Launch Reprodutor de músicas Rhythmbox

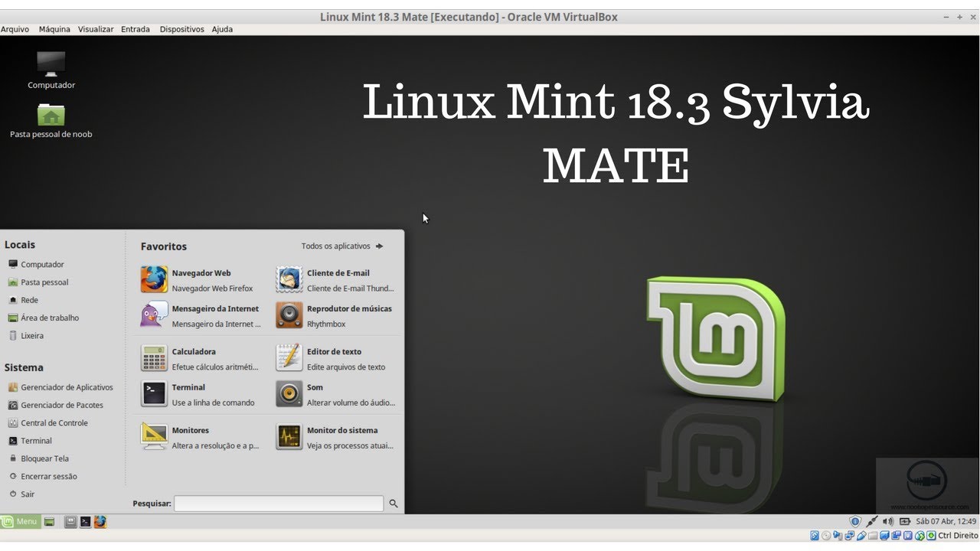point(335,315)
